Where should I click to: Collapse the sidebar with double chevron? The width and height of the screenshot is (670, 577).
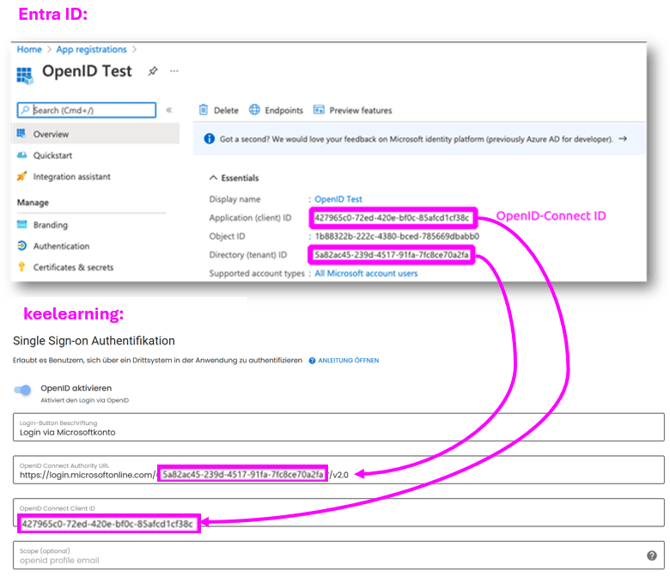click(x=169, y=110)
